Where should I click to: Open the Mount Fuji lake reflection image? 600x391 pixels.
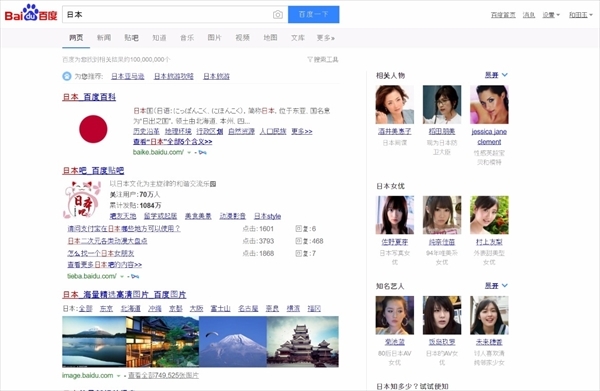(94, 342)
